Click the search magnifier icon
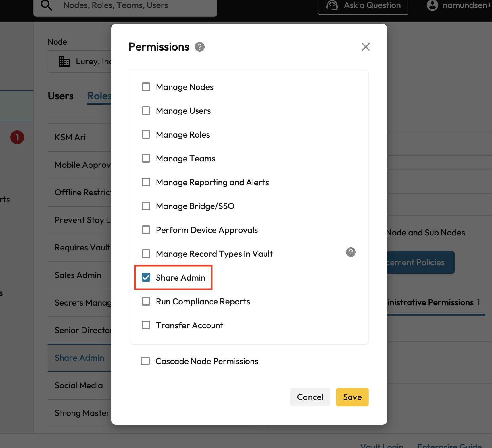This screenshot has height=448, width=492. coord(46,5)
